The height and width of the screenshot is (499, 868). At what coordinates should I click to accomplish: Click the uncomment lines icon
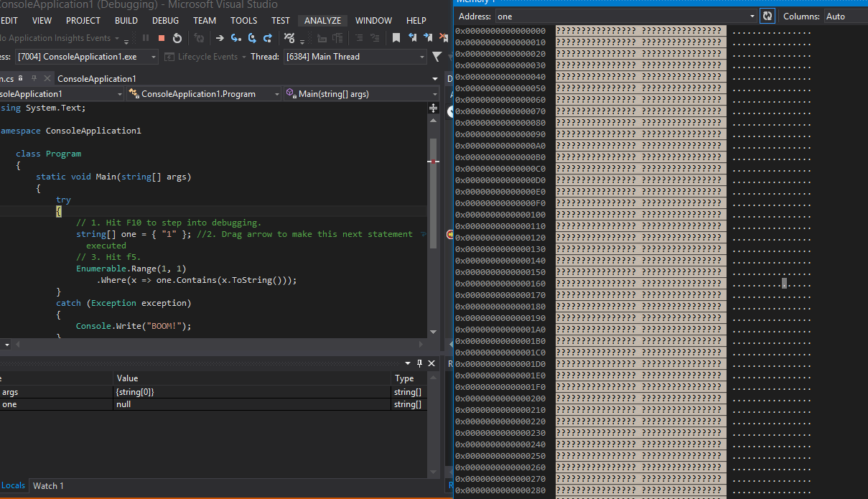tap(375, 38)
